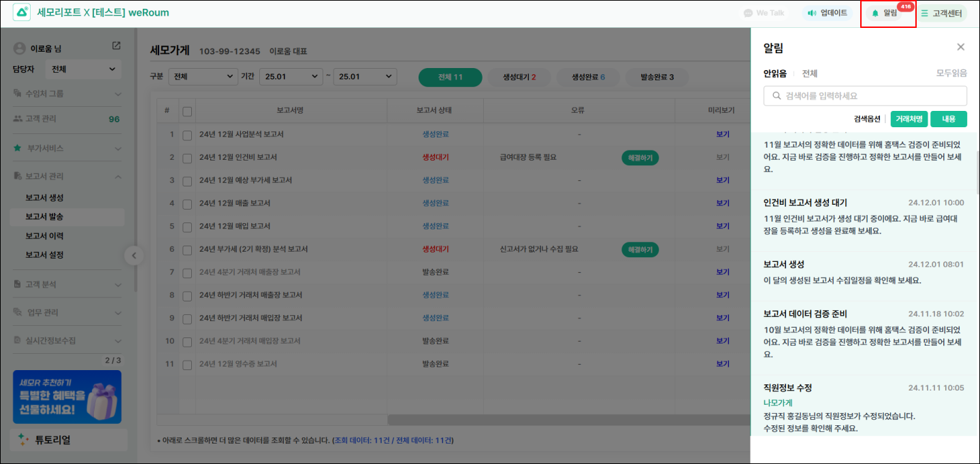Viewport: 980px width, 464px height.
Task: Click the 보고서 관리 sidebar icon
Action: (18, 176)
